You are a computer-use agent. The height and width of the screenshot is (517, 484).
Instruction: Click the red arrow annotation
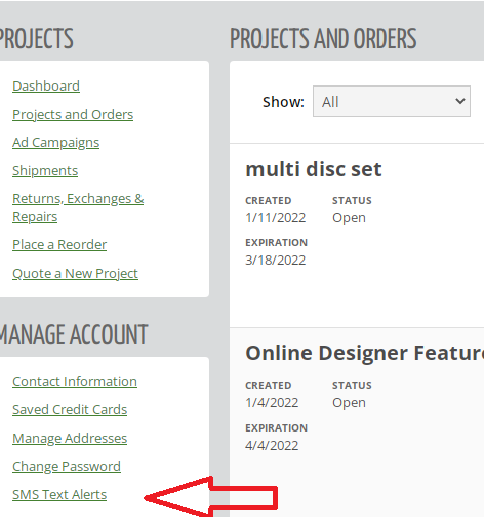211,497
